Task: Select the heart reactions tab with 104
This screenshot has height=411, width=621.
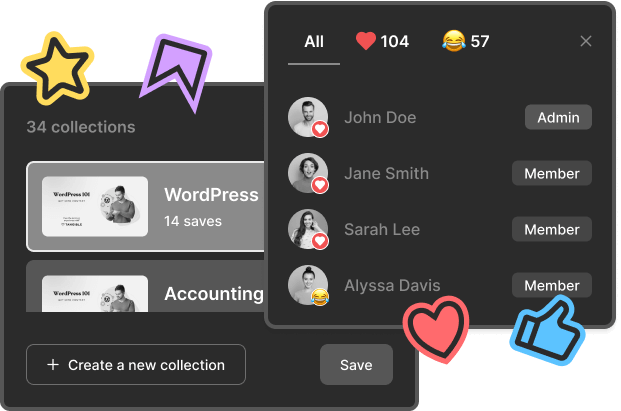Action: pyautogui.click(x=382, y=41)
